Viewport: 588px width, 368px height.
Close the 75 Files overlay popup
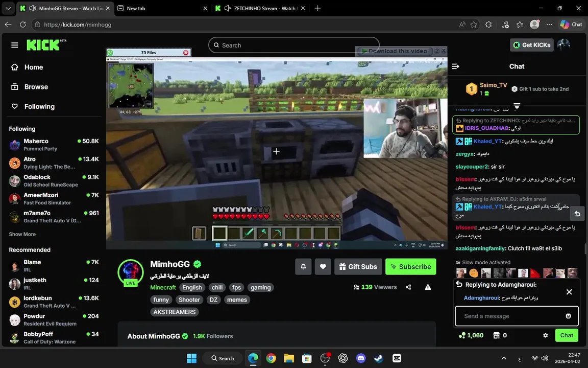(x=186, y=53)
